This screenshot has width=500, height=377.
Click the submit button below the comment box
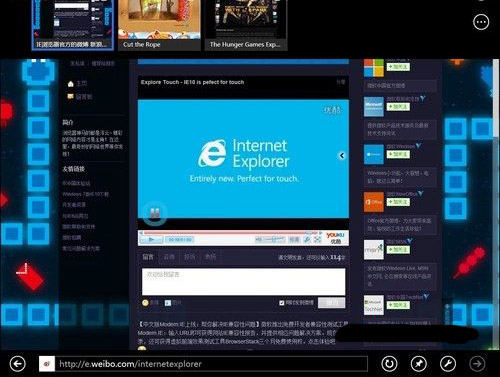point(332,303)
